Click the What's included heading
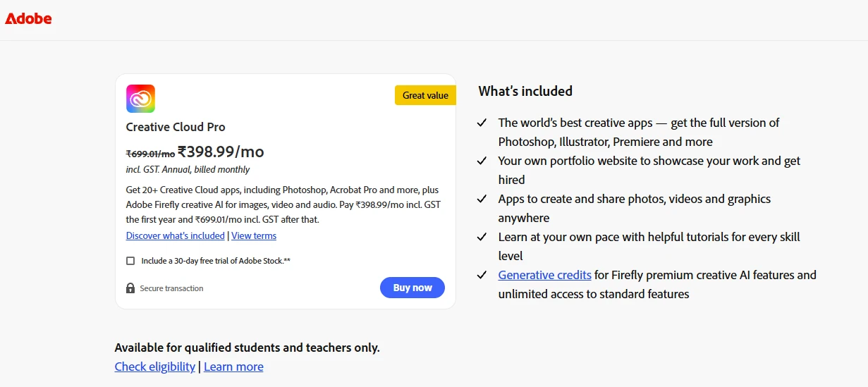Viewport: 868px width, 387px height. click(x=525, y=91)
